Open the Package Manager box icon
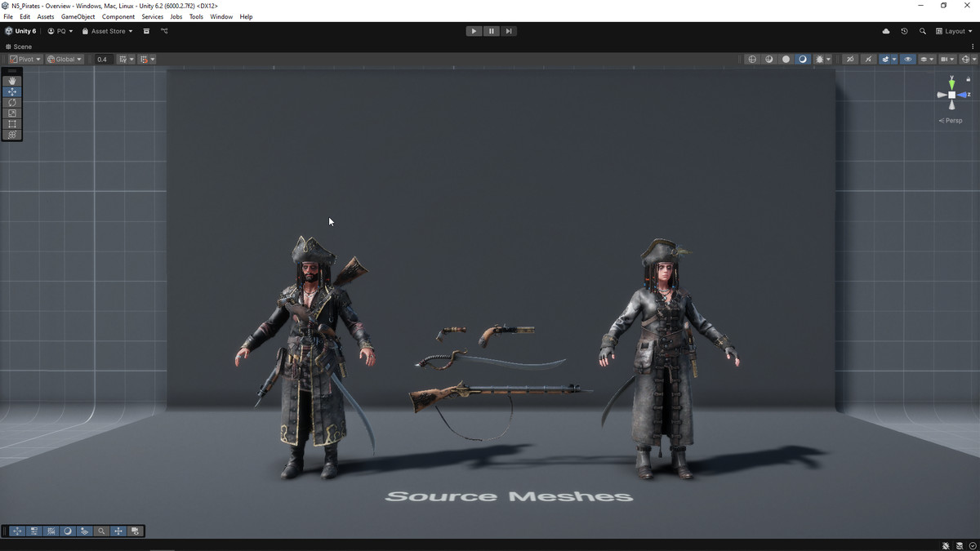This screenshot has width=980, height=551. [146, 31]
